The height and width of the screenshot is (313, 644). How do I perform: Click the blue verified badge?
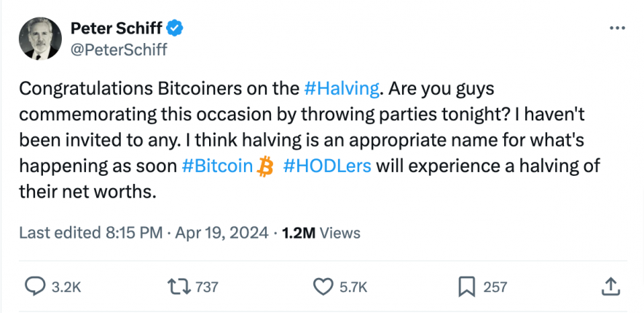coord(176,28)
